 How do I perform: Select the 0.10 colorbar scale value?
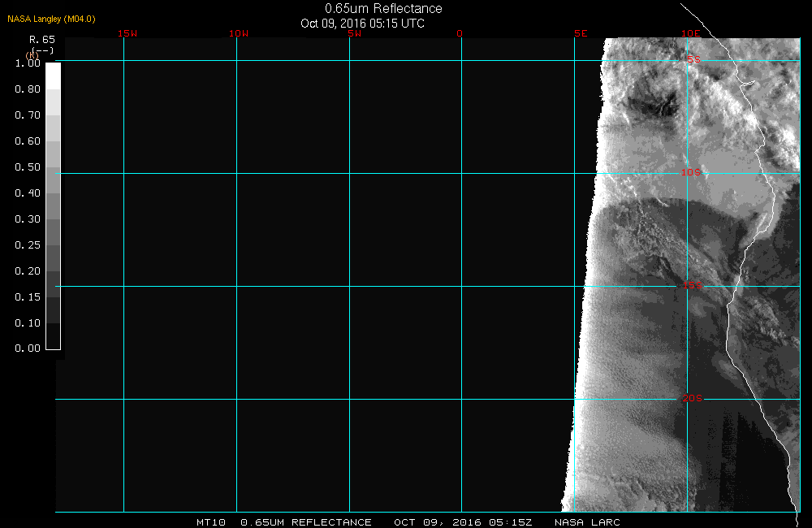click(x=28, y=322)
